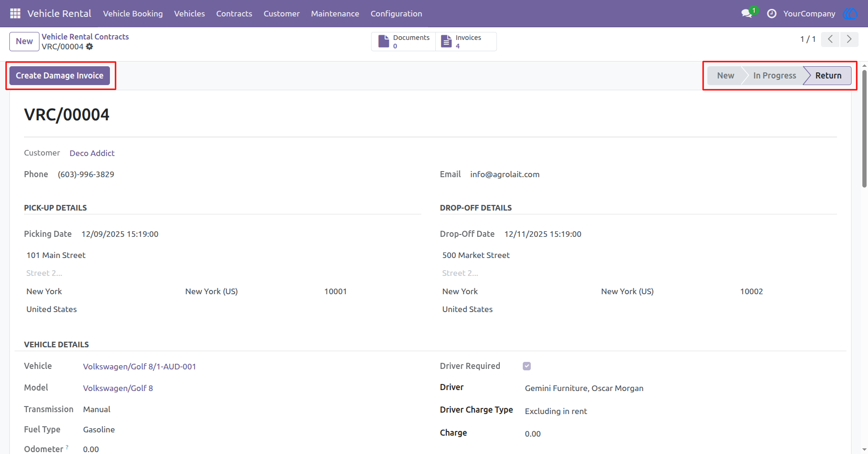Click the Vehicle Rental app title

pyautogui.click(x=59, y=14)
